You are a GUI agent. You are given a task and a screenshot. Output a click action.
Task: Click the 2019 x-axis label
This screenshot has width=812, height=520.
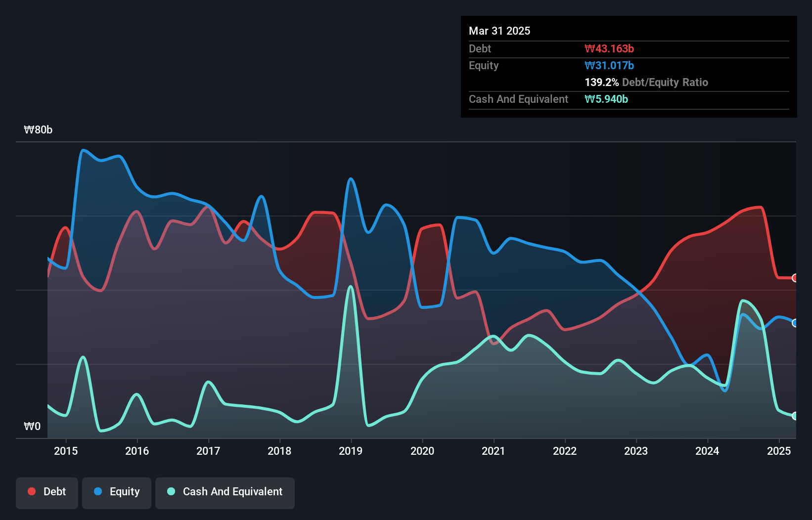(351, 451)
